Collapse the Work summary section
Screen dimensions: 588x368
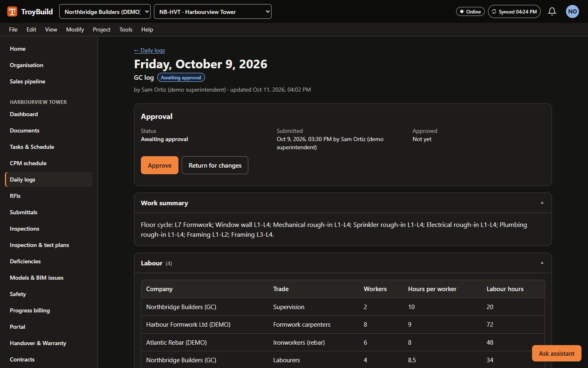[x=542, y=203]
